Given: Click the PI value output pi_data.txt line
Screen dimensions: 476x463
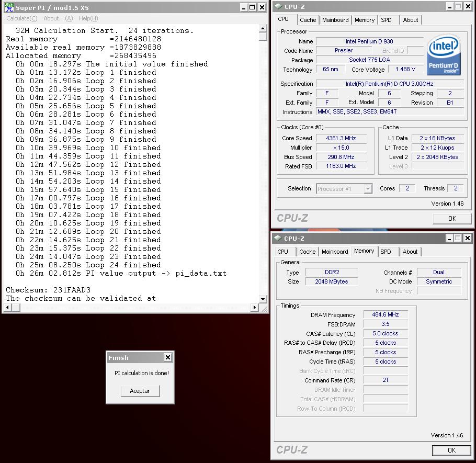Looking at the screenshot, I should tap(121, 273).
